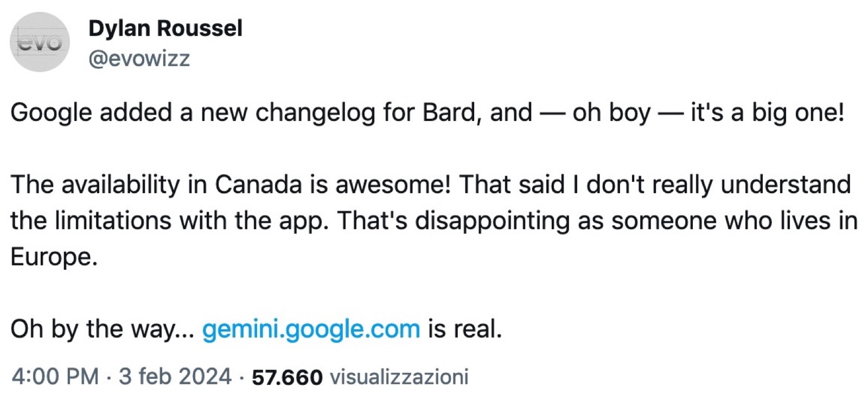
Task: Click the word disappointing in the tweet
Action: coord(492,221)
